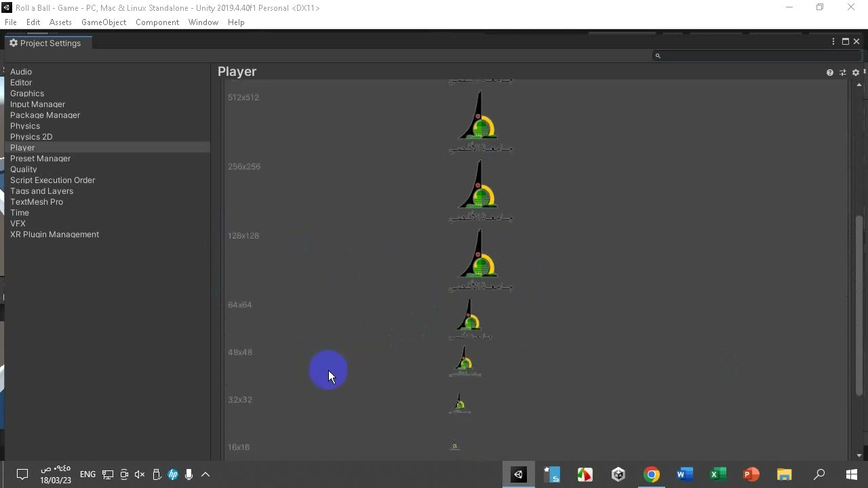Select the 48x48 icon texture slot

tap(465, 362)
